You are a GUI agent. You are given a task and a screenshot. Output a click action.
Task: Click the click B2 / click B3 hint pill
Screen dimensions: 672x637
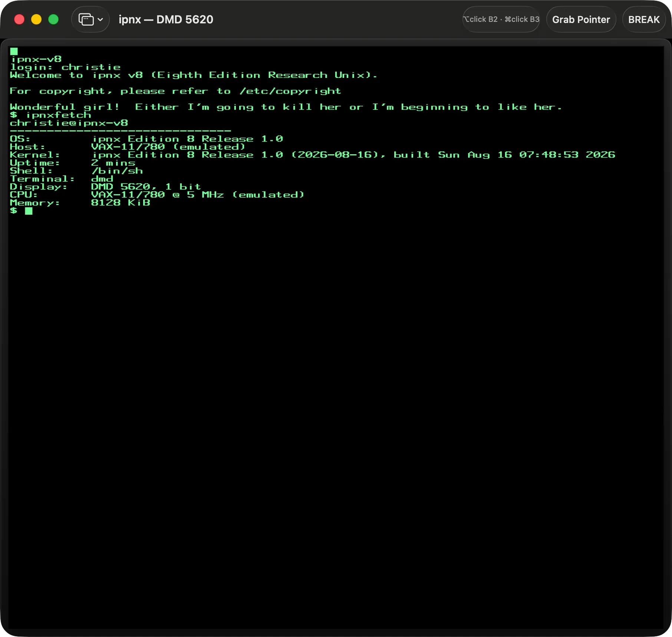(501, 19)
